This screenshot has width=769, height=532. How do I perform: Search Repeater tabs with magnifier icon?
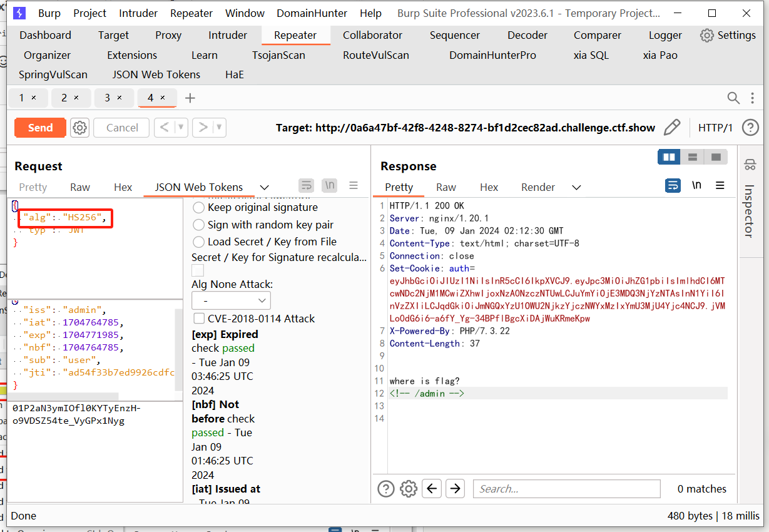[733, 98]
